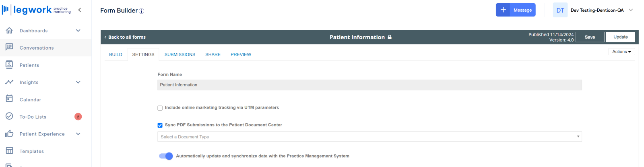Click the Form Name input field
Screen dimensions: 644x167
point(369,85)
